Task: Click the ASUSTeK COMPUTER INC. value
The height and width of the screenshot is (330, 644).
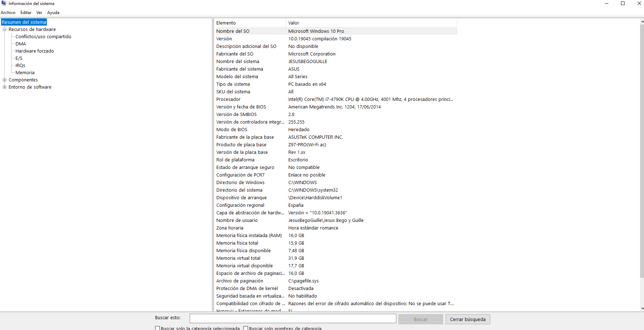Action: 316,137
